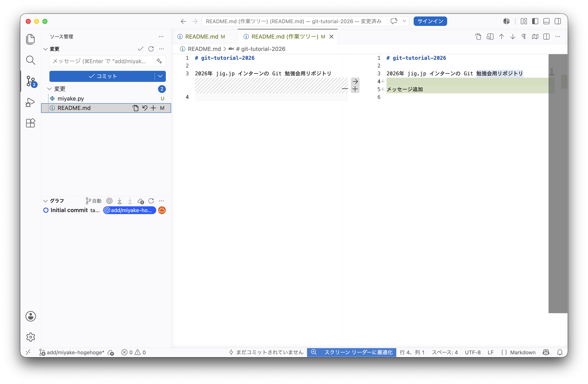Open more actions in グラフ header
588x384 pixels.
[161, 201]
